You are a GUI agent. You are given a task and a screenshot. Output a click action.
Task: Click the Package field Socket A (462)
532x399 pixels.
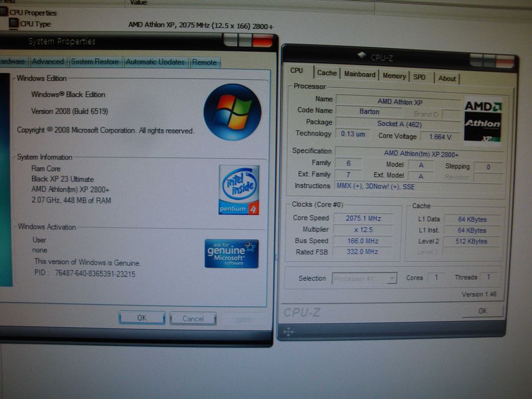(398, 124)
